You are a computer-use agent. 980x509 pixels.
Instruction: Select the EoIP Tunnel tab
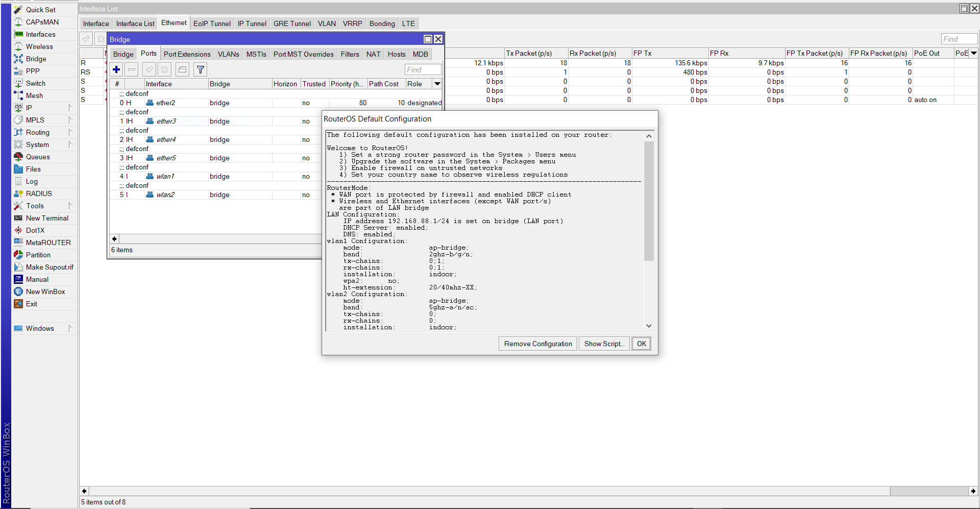(212, 23)
